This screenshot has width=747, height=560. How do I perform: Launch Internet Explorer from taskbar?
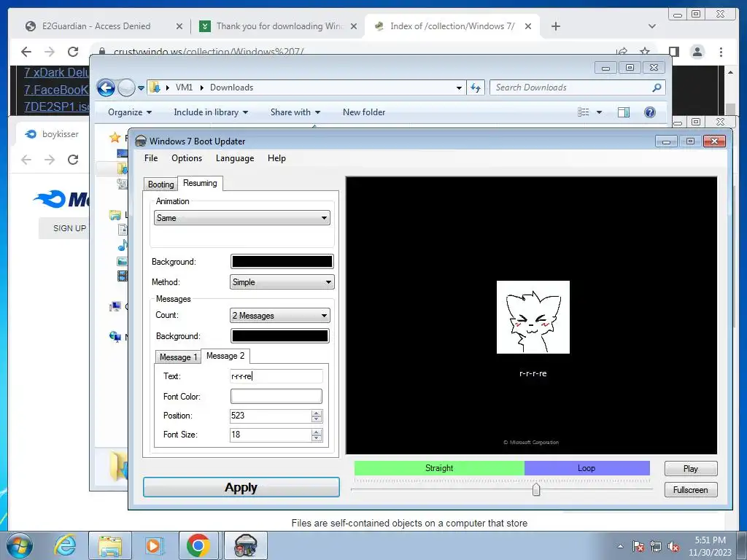(65, 545)
